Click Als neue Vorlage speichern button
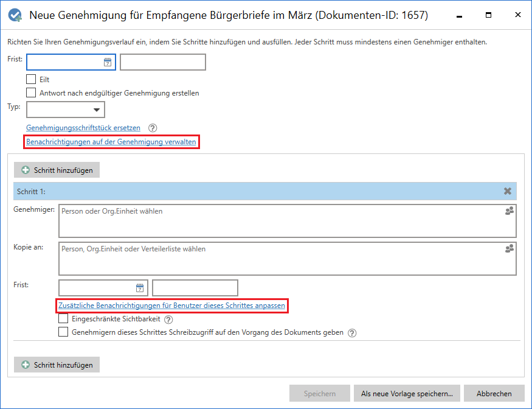This screenshot has height=409, width=532. click(x=407, y=393)
